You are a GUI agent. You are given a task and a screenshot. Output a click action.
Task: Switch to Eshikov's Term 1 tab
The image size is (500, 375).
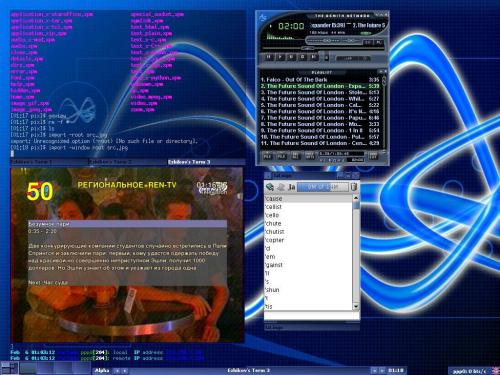coord(49,162)
